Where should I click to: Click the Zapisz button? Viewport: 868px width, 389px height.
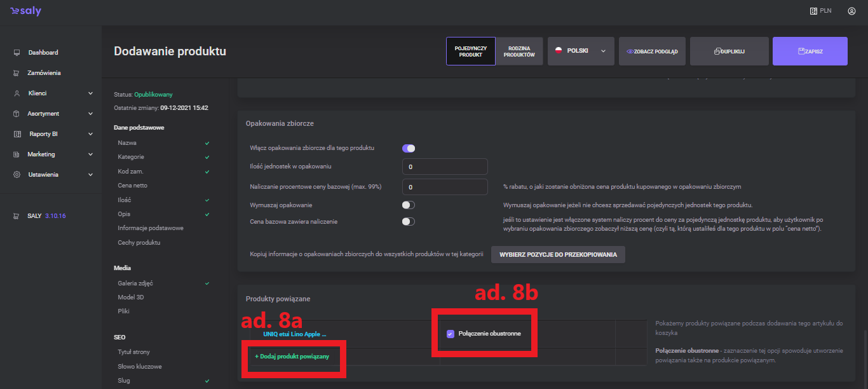point(810,51)
